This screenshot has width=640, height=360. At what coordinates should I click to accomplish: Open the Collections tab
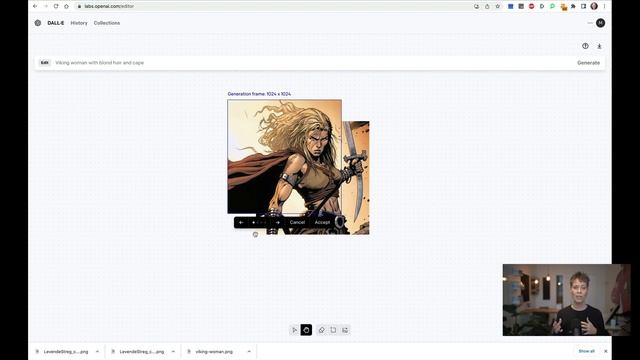tap(107, 23)
